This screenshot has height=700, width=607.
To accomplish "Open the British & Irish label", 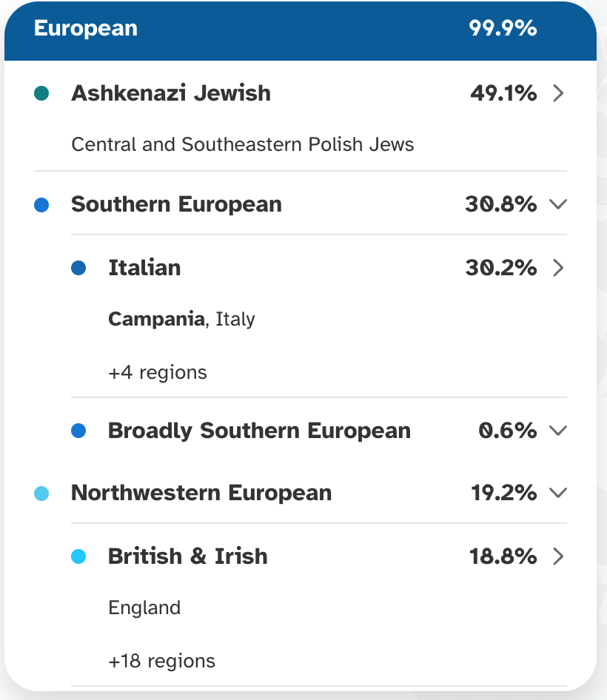I will [187, 556].
